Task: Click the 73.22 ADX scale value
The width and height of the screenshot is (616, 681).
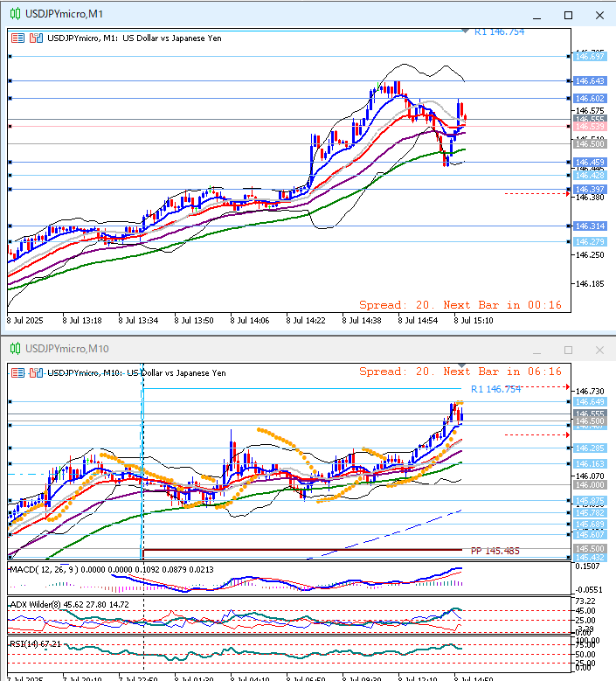Action: tap(585, 601)
